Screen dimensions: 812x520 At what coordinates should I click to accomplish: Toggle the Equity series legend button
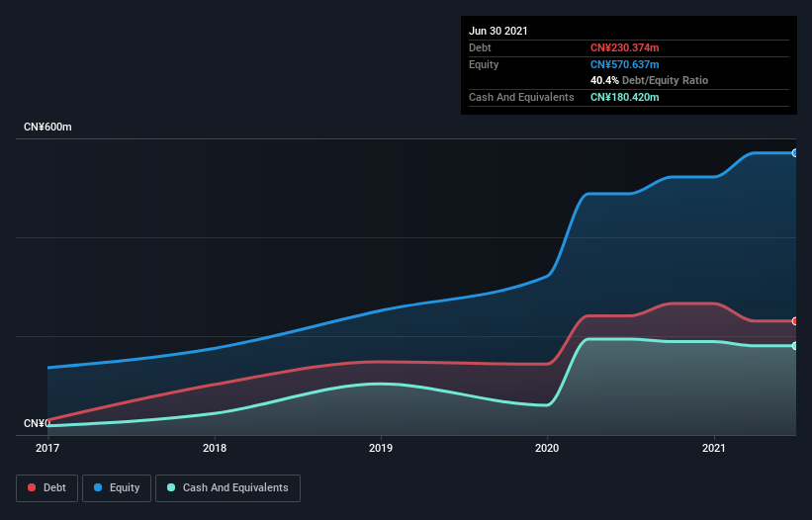pyautogui.click(x=117, y=488)
